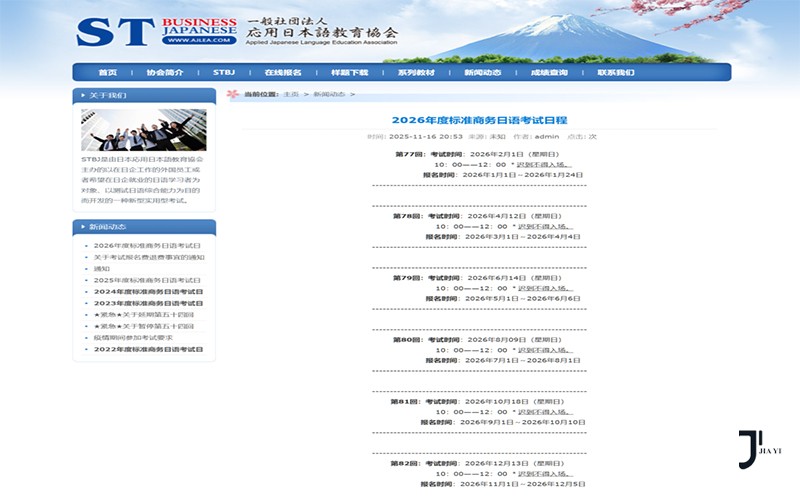Click the ST Business Japanese logo
Viewport: 800px width, 500px height.
coord(157,32)
